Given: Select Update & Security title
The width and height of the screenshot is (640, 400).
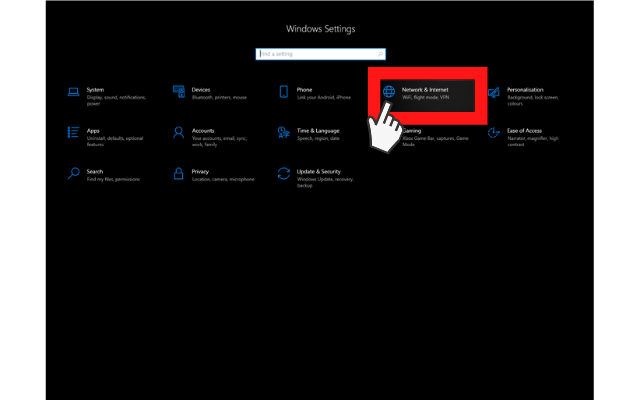Looking at the screenshot, I should 318,171.
